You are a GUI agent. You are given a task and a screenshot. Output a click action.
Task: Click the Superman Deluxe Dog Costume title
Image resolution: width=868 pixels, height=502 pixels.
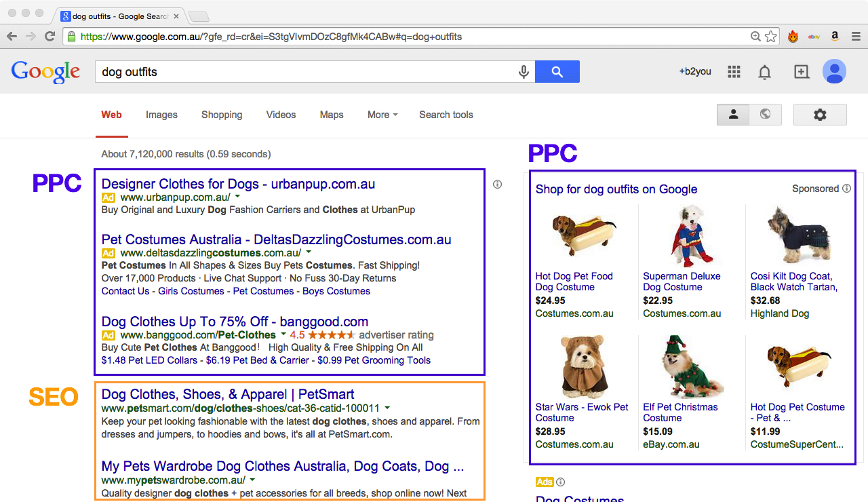682,282
